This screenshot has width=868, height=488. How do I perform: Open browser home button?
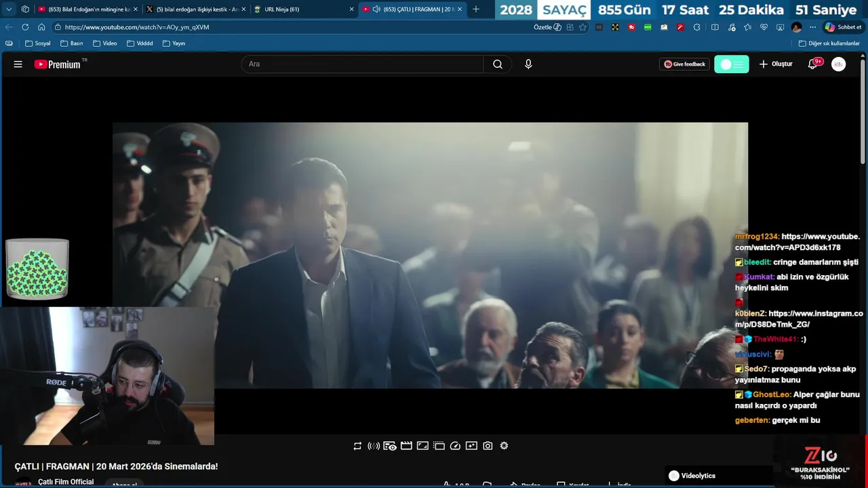[x=41, y=27]
